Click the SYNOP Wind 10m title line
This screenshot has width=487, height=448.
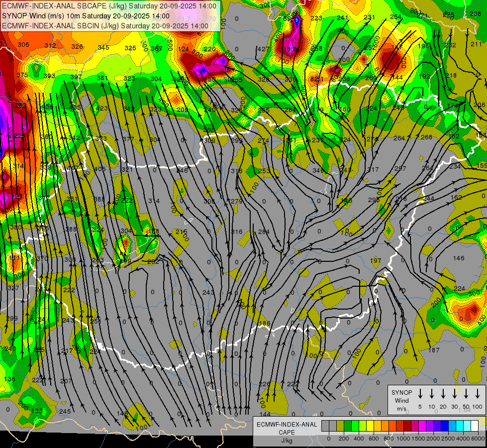(x=86, y=16)
